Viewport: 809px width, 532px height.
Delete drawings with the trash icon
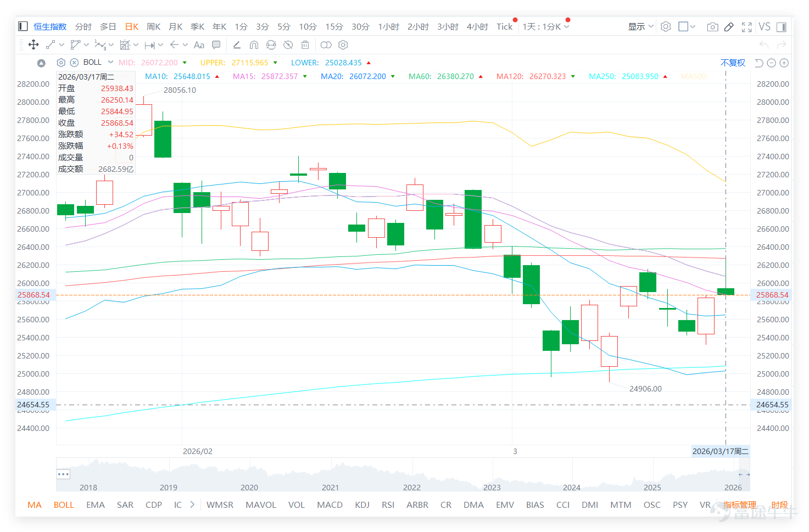305,45
